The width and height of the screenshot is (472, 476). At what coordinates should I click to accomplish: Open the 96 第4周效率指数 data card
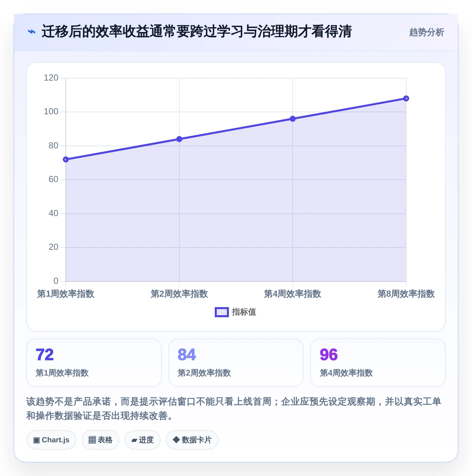(378, 363)
